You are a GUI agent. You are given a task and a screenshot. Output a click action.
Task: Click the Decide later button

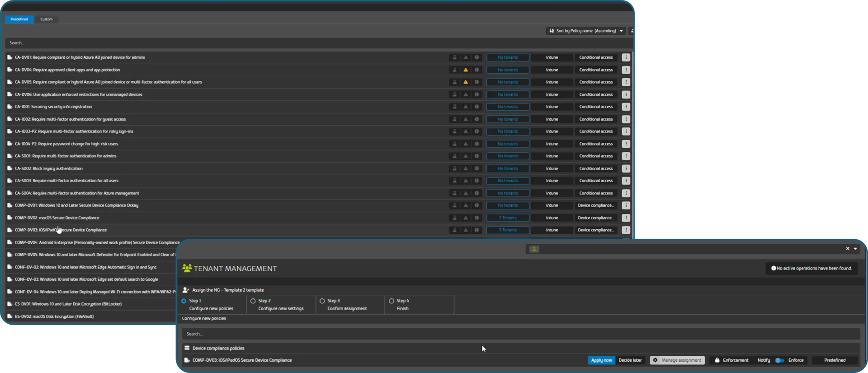tap(630, 360)
